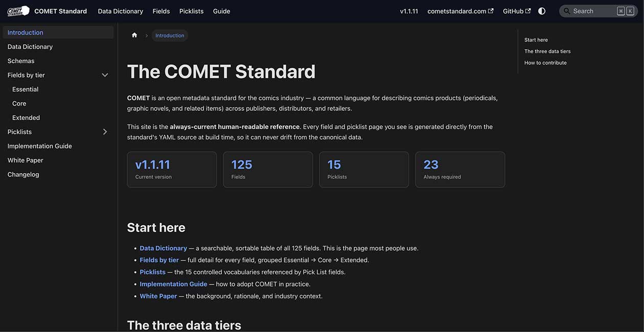The height and width of the screenshot is (332, 644).
Task: Jump to How to contribute section
Action: point(545,63)
